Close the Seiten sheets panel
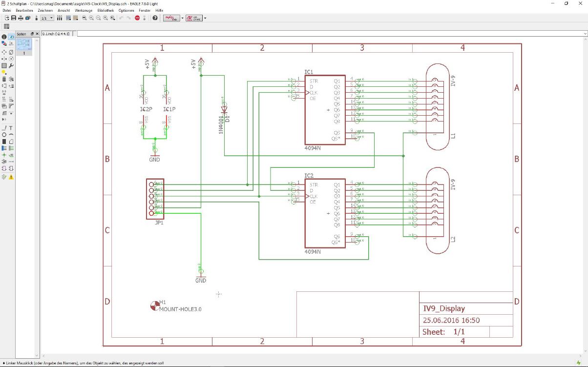 [x=37, y=34]
